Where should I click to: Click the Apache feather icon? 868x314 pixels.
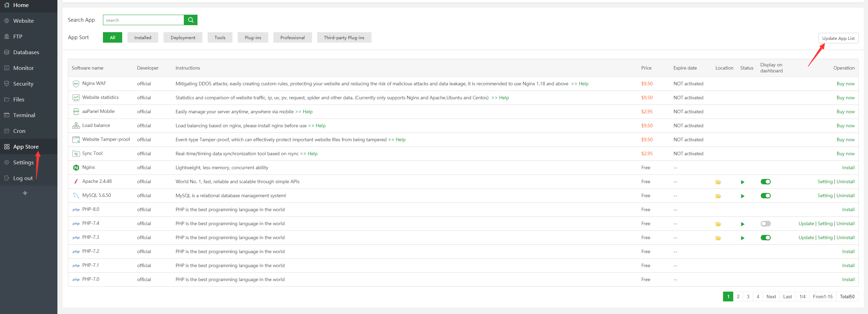click(76, 181)
